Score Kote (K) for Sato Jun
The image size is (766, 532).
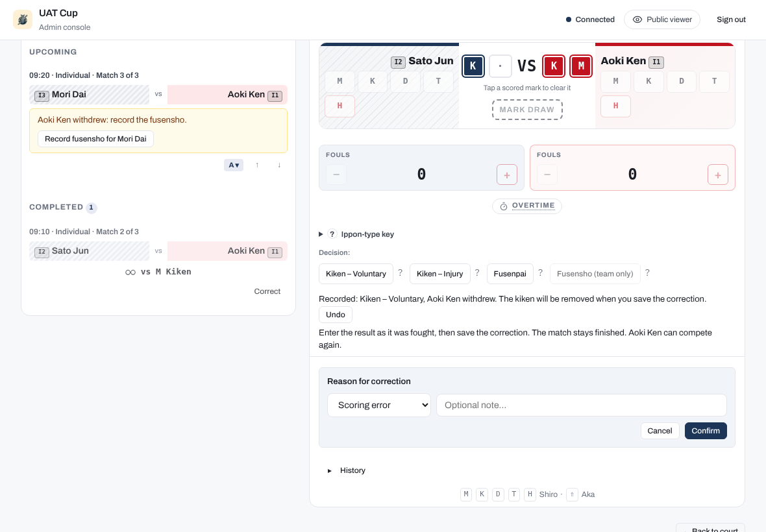click(x=372, y=81)
